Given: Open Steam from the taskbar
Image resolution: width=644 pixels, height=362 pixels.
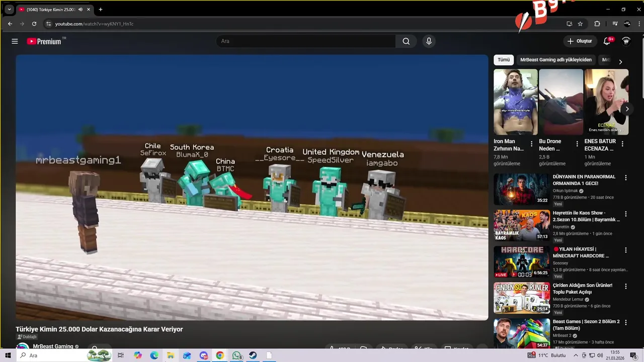Looking at the screenshot, I should (x=253, y=355).
